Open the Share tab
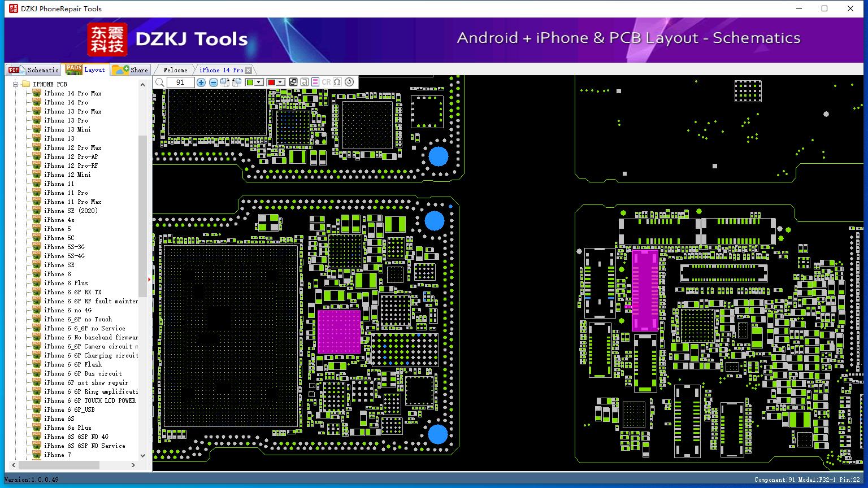 click(131, 70)
